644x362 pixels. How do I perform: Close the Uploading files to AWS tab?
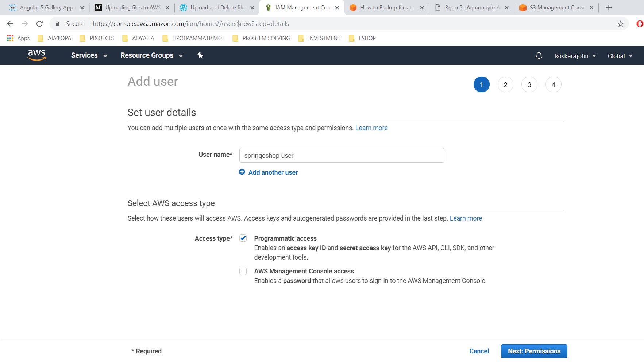point(167,8)
